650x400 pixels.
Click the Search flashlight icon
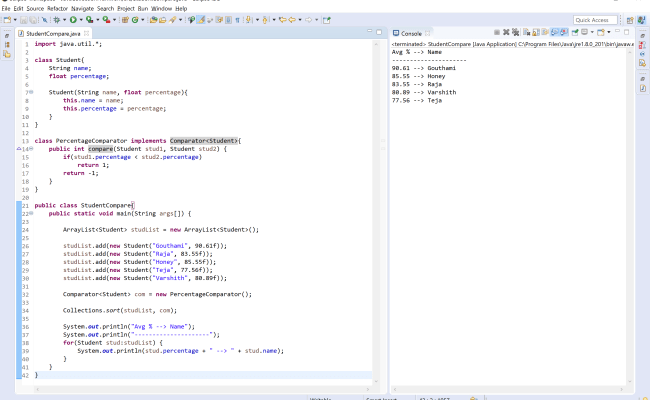pyautogui.click(x=172, y=20)
